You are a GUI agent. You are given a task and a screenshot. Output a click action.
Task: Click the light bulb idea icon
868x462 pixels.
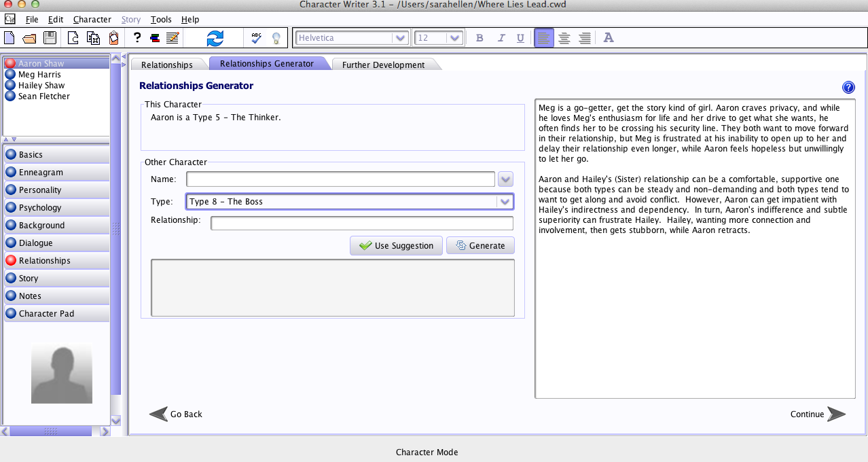click(276, 38)
